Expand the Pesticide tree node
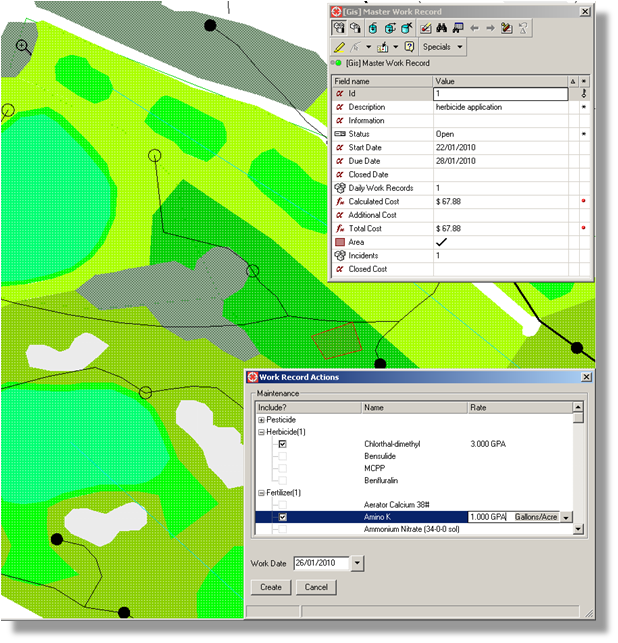The image size is (618, 643). 260,420
